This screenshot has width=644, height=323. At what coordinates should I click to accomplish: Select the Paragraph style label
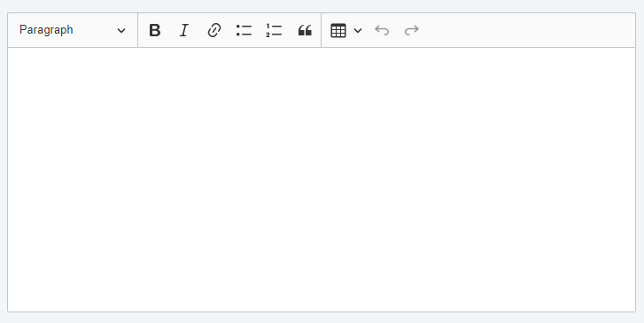point(46,30)
